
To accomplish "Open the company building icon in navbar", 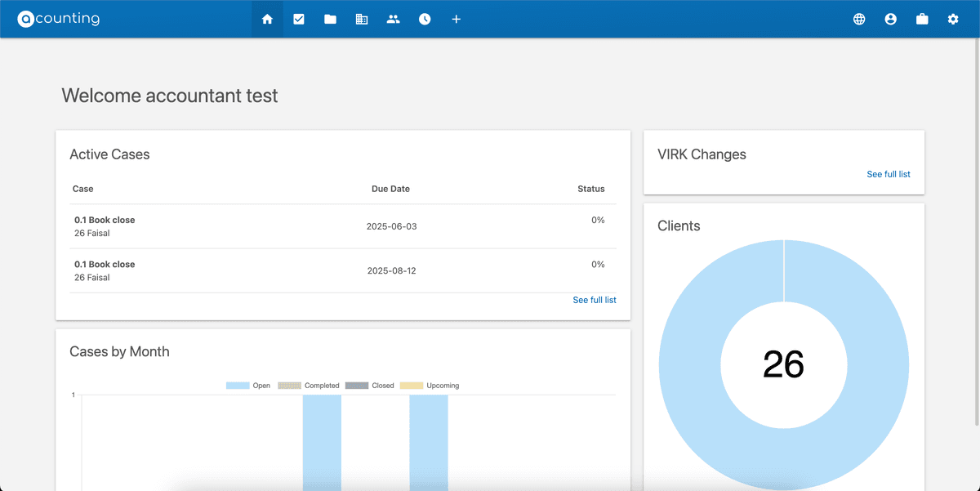I will 362,19.
